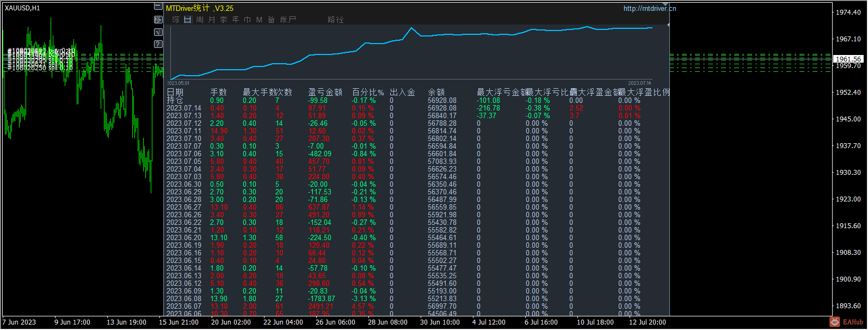This screenshot has height=330, width=868.
Task: Switch to the 周 weekly tab
Action: tap(200, 20)
